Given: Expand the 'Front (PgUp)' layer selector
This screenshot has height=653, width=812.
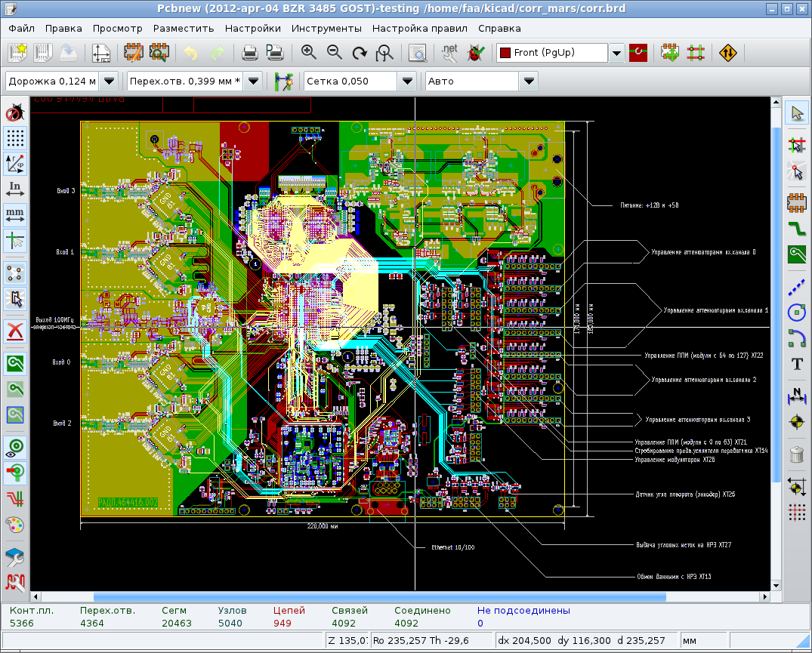Looking at the screenshot, I should (616, 53).
